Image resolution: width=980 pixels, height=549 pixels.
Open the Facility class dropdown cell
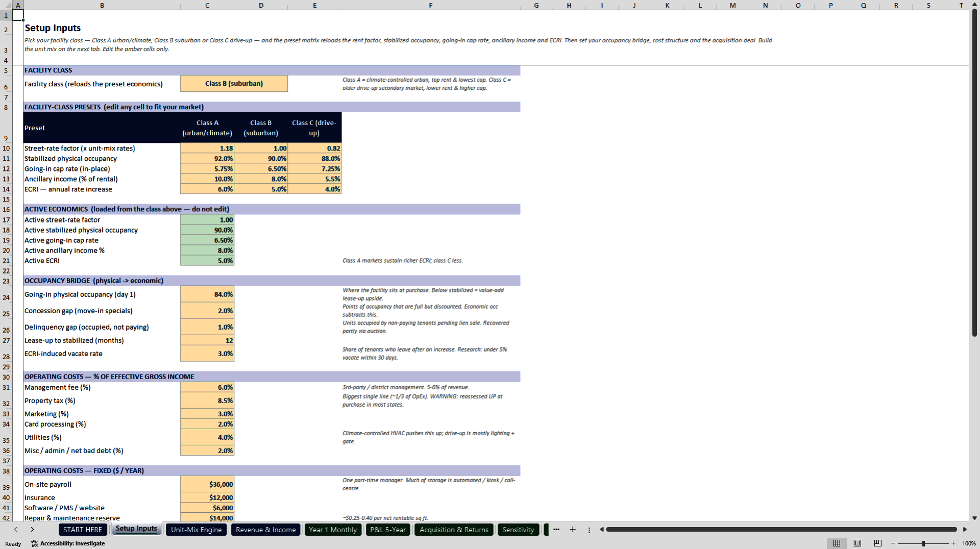tap(234, 84)
